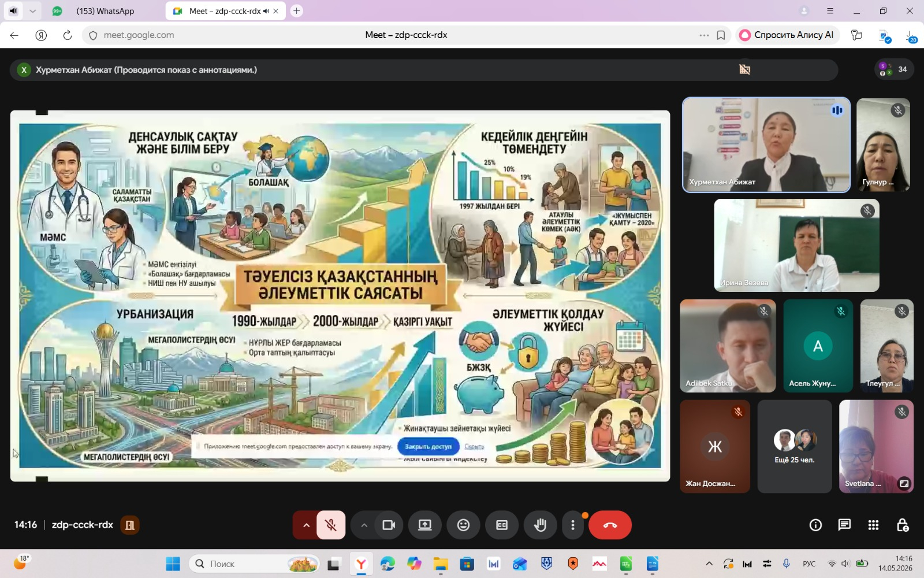Bookmark this page
This screenshot has height=578, width=924.
pyautogui.click(x=721, y=35)
